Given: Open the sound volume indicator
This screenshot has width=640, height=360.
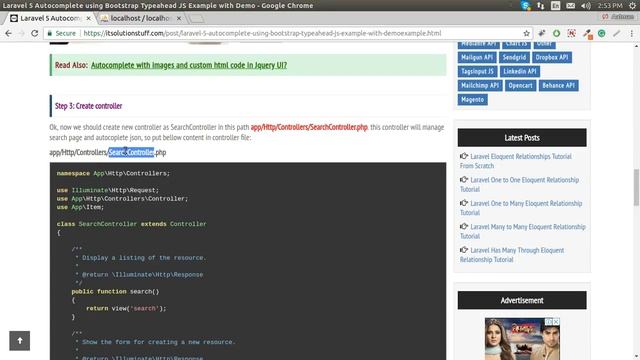Looking at the screenshot, I should click(586, 5).
